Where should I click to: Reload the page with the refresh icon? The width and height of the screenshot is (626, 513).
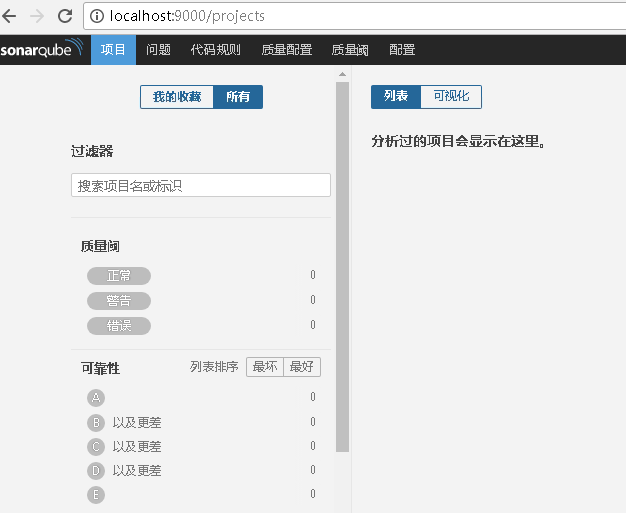65,16
